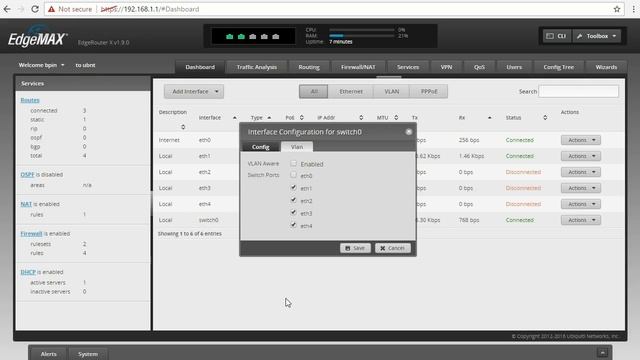Viewport: 640px width, 360px height.
Task: Uncheck the eth3 switch port box
Action: pyautogui.click(x=293, y=213)
